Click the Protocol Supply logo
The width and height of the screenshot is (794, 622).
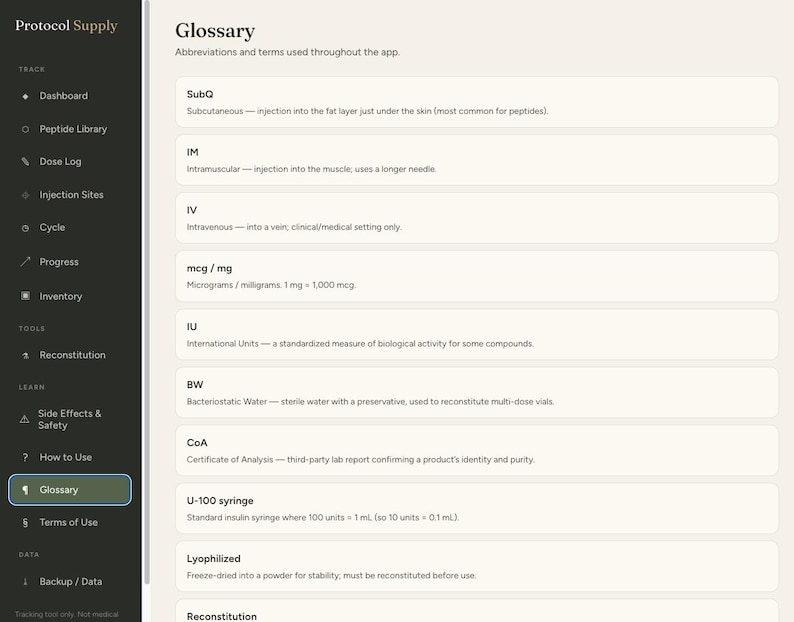tap(66, 26)
